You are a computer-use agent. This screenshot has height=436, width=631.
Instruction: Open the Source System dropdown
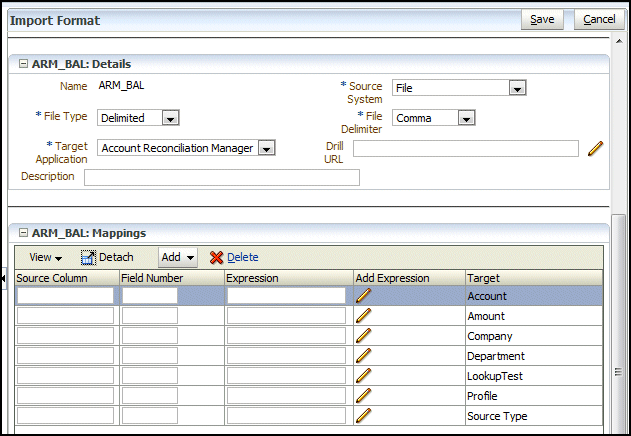pos(517,88)
